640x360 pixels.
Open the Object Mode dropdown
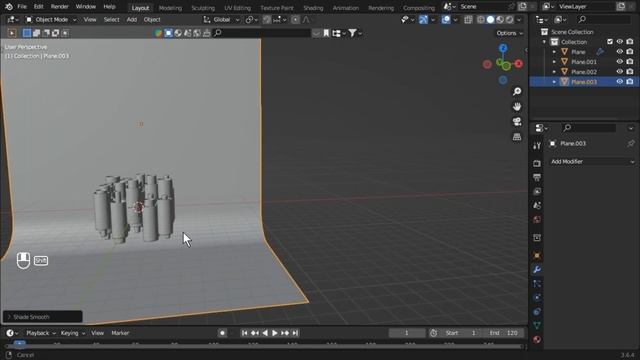click(x=51, y=20)
